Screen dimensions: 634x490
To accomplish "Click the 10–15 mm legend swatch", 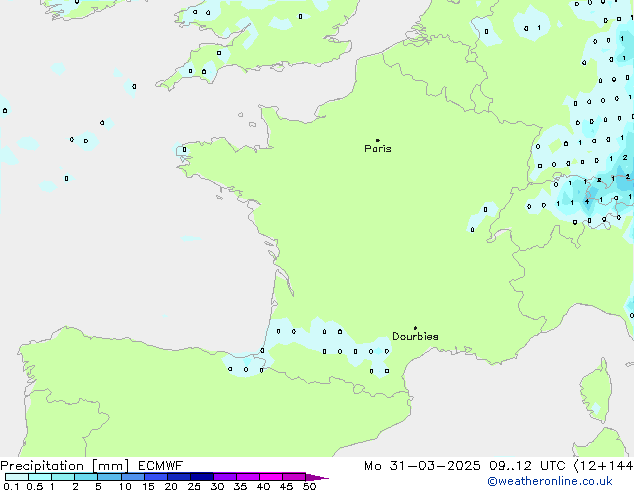I will pos(132,477).
